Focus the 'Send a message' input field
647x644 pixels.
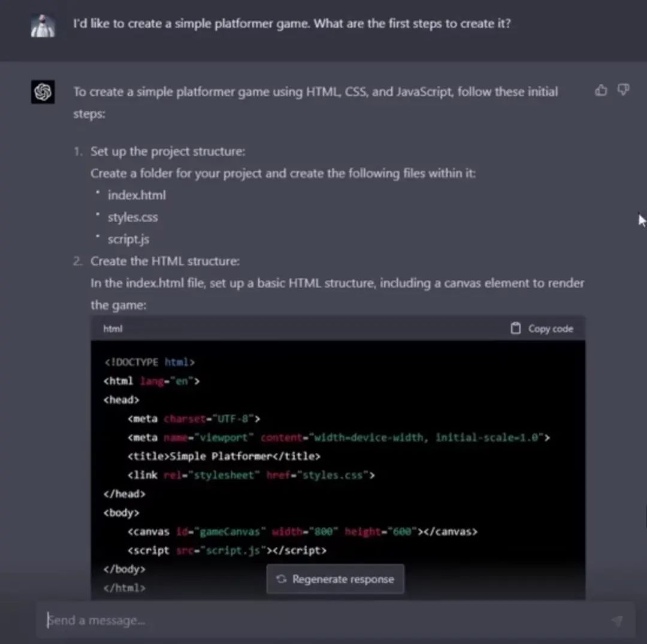(x=323, y=621)
